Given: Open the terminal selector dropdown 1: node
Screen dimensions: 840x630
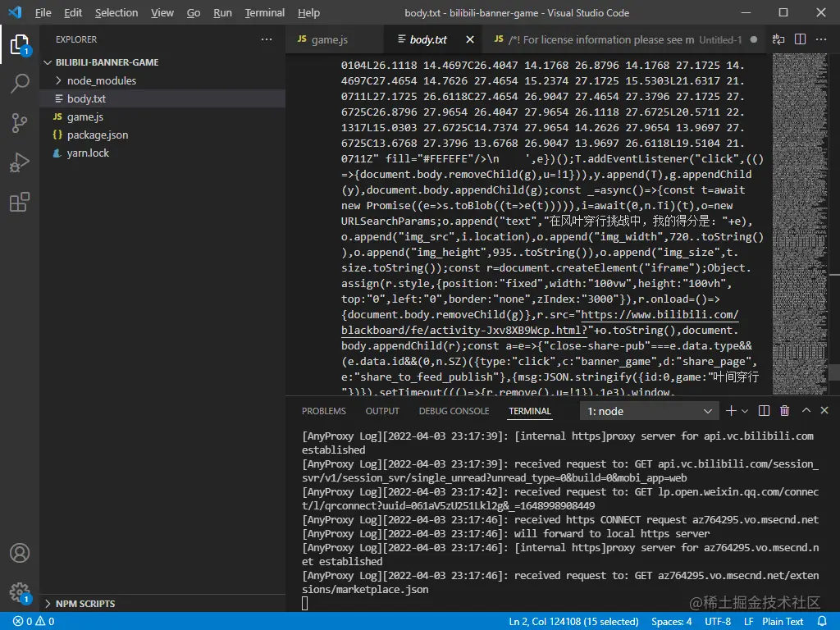Looking at the screenshot, I should 650,412.
